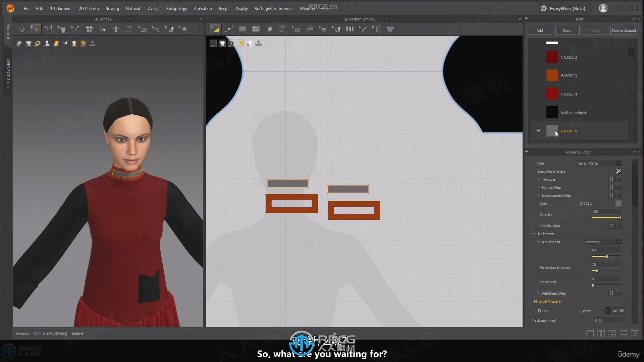Click the Add fabric button
This screenshot has width=644, height=362.
(x=540, y=31)
